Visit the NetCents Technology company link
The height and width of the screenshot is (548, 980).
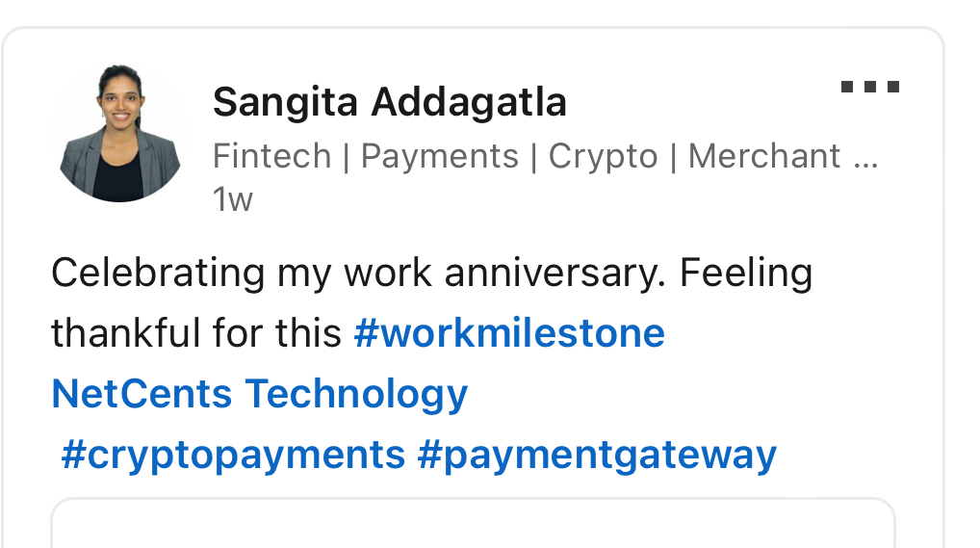pyautogui.click(x=259, y=394)
